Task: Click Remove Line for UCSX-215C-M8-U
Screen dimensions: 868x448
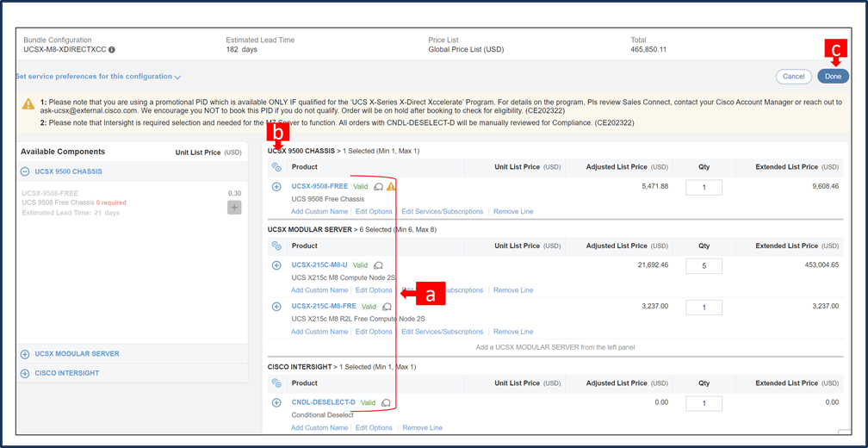Action: pyautogui.click(x=513, y=290)
